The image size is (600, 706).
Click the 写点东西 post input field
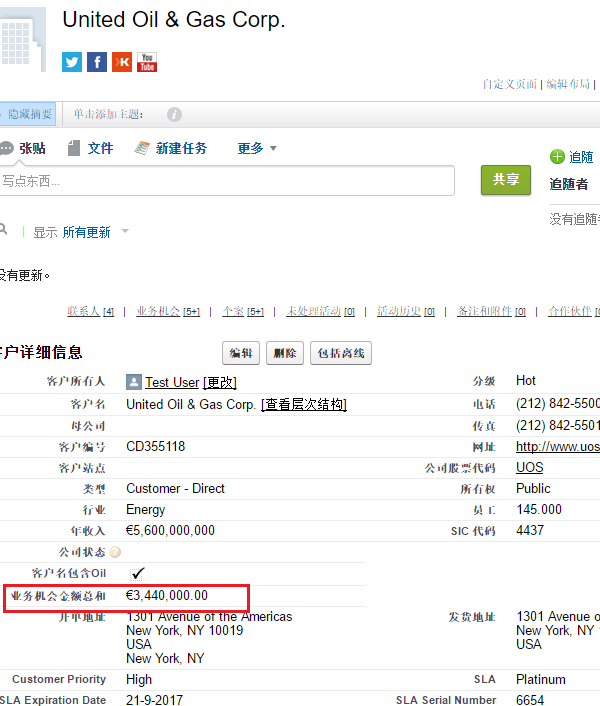pyautogui.click(x=226, y=181)
